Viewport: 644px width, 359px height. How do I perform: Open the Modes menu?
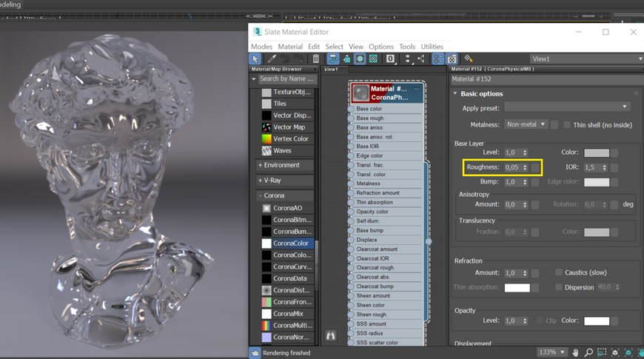pos(261,47)
